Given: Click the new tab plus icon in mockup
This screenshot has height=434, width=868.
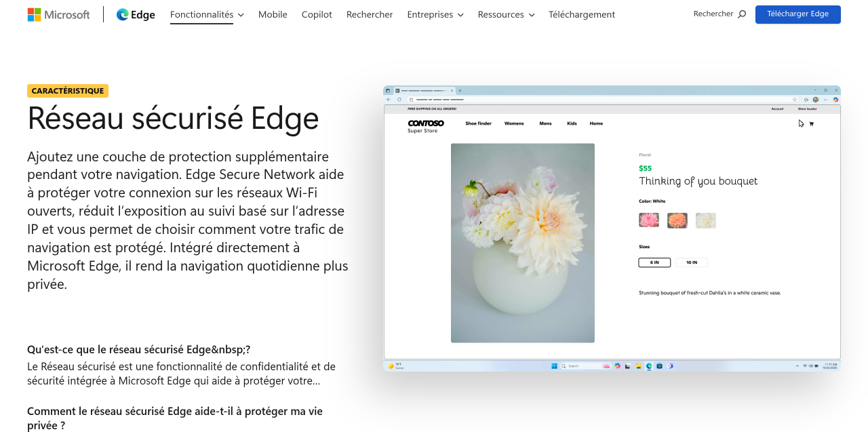Looking at the screenshot, I should coord(460,91).
